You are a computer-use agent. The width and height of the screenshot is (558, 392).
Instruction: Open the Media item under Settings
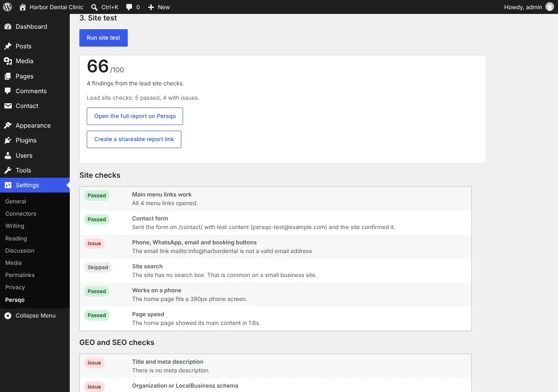click(14, 263)
